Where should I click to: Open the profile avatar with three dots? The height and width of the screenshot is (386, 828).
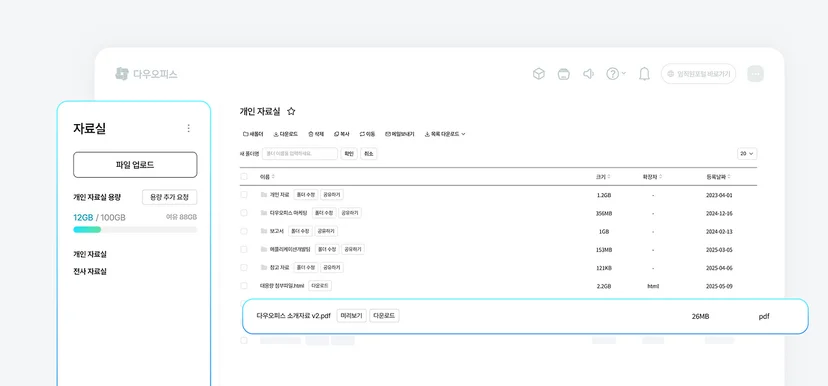coord(756,74)
